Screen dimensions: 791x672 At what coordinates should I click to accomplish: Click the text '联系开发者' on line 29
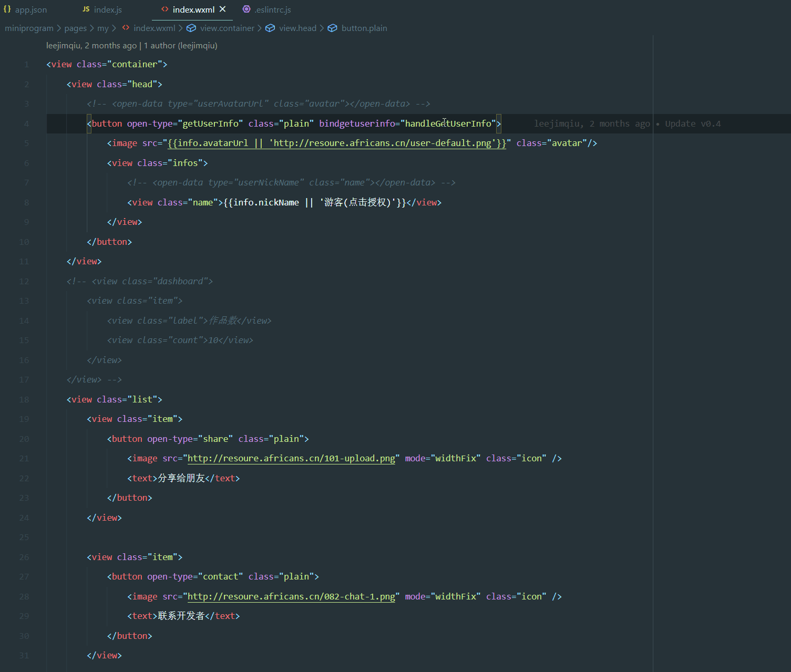pyautogui.click(x=181, y=616)
